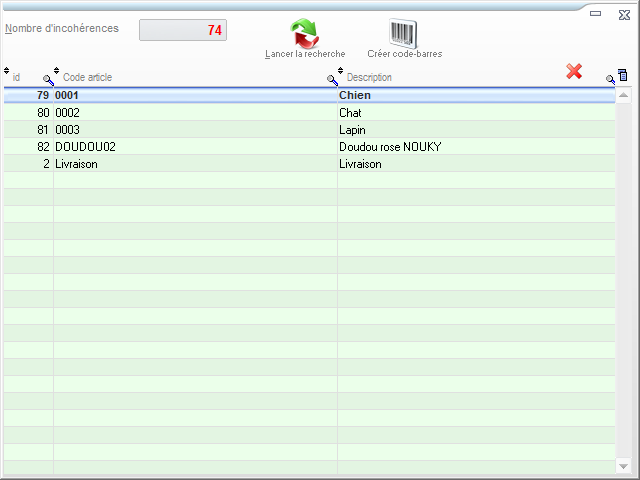Click the Nombre d'incohérences field showing 74

(183, 30)
